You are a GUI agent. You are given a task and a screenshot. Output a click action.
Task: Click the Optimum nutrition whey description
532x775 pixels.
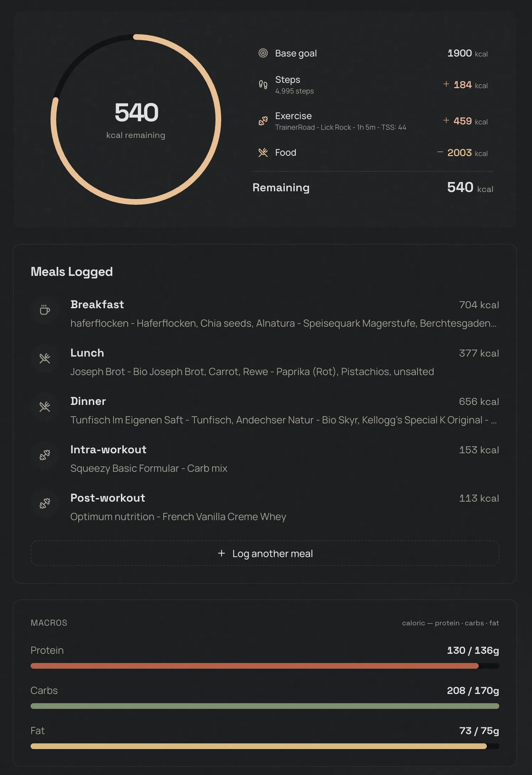pos(178,517)
